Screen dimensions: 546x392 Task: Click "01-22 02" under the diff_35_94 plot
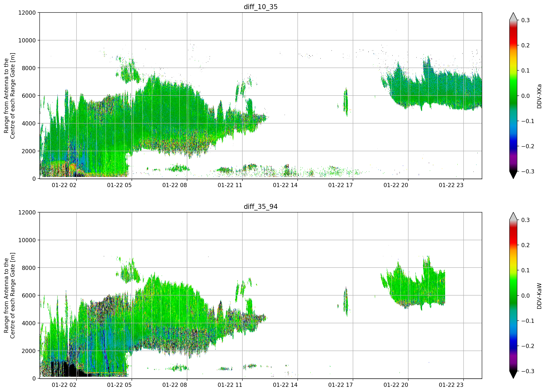[x=64, y=385]
